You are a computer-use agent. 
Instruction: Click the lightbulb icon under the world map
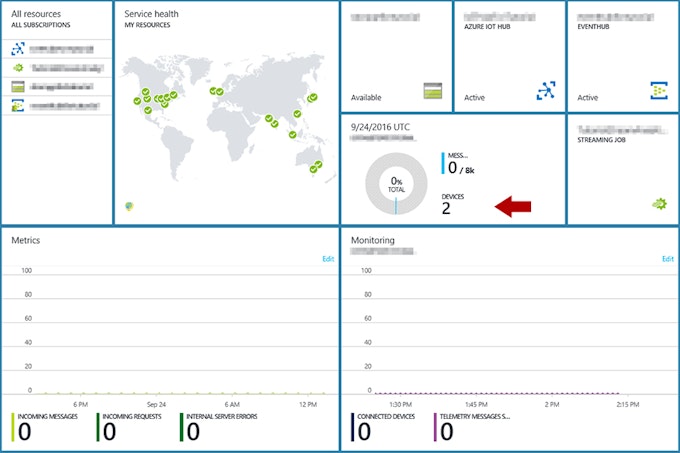pyautogui.click(x=129, y=206)
